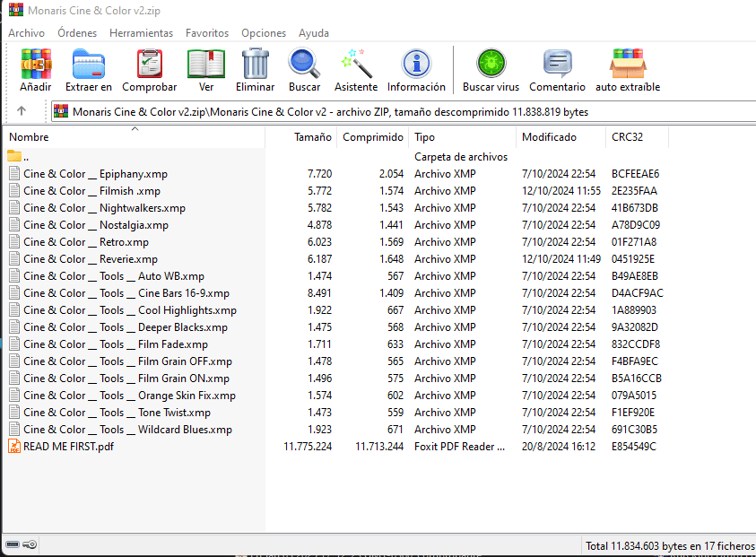The height and width of the screenshot is (557, 756).
Task: Open the Archivo menu
Action: [26, 33]
